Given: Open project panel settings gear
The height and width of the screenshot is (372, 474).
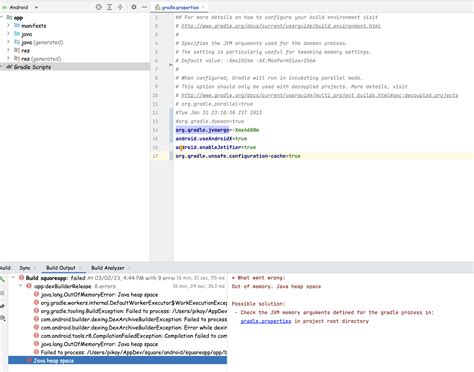Looking at the screenshot, I should pyautogui.click(x=134, y=7).
